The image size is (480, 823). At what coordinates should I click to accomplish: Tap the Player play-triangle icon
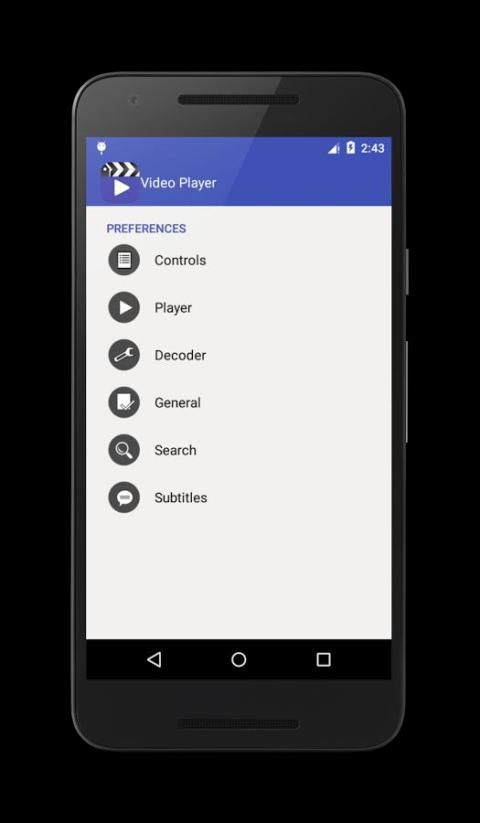click(124, 308)
